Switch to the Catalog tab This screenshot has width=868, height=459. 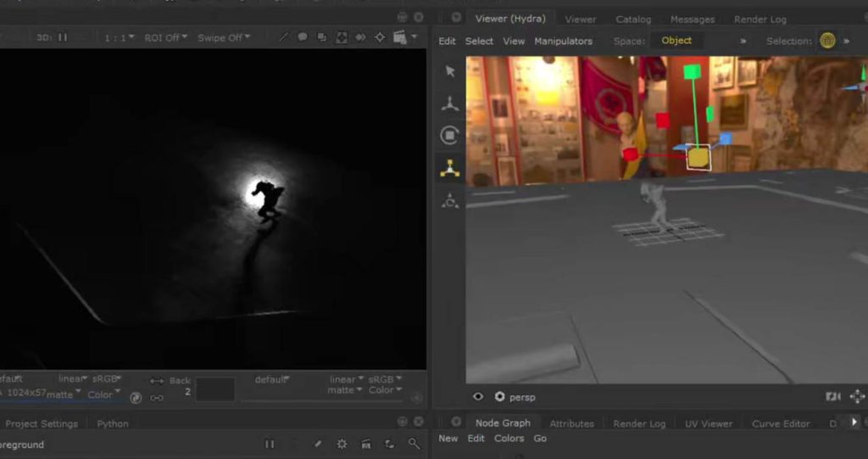[633, 19]
